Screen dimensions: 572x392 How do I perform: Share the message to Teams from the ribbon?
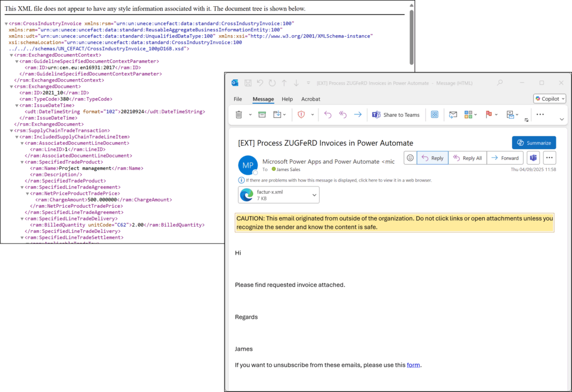point(396,115)
